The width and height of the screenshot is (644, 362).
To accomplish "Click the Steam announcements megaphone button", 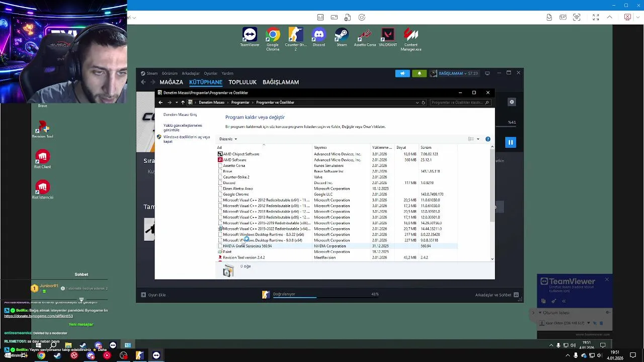I will pos(403,73).
